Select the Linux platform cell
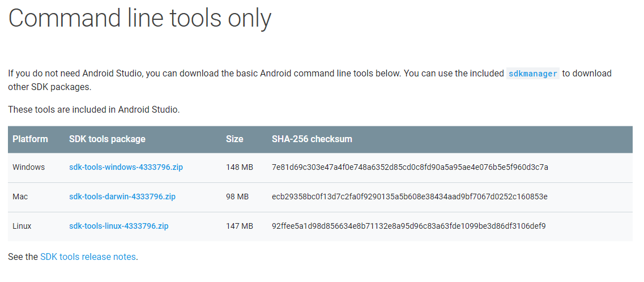This screenshot has width=644, height=282. pyautogui.click(x=22, y=227)
